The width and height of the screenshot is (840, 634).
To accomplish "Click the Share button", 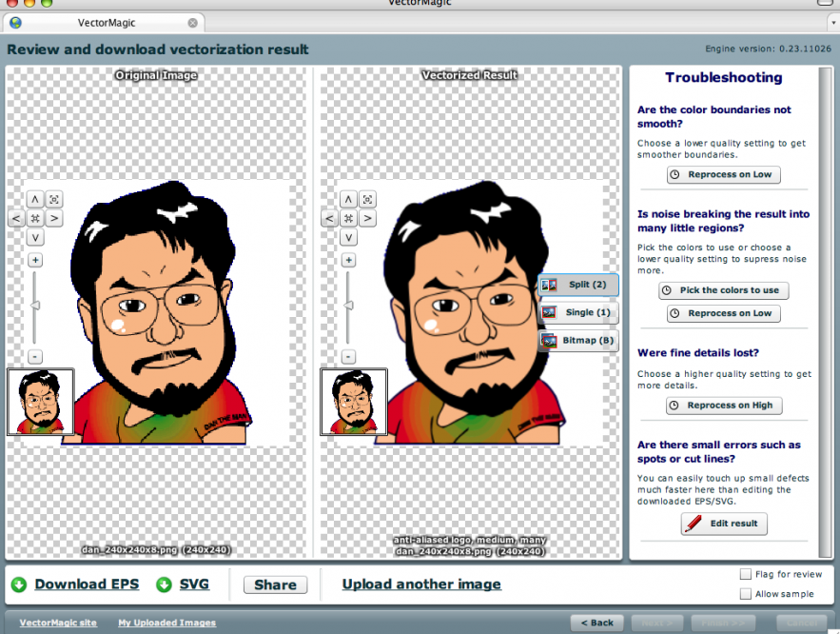I will point(275,584).
